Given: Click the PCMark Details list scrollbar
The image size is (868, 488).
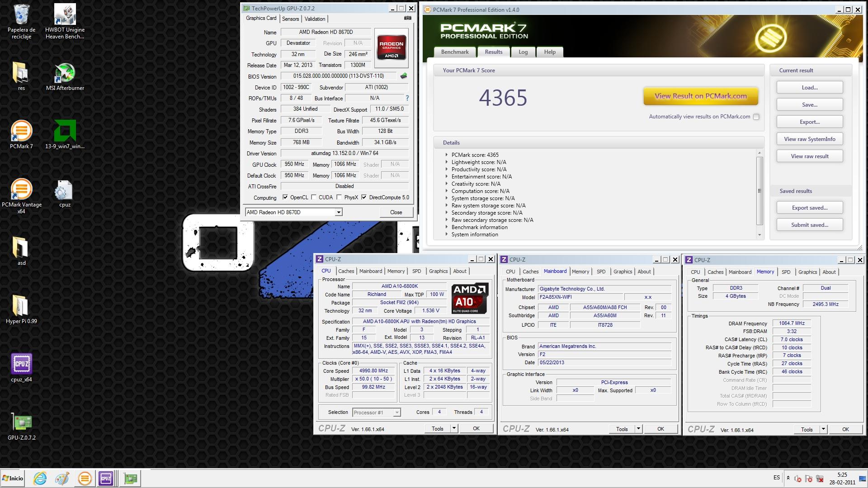Looking at the screenshot, I should point(759,191).
